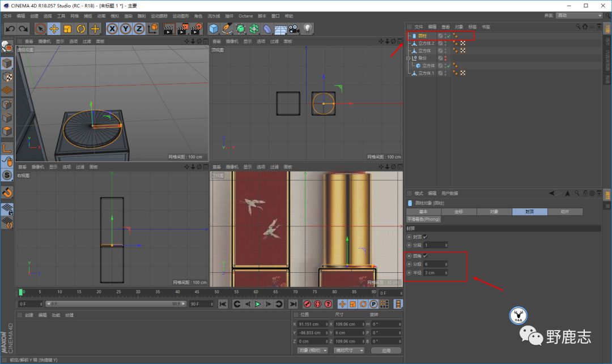Switch to the 坐标 tab in the attributes panel
612x364 pixels.
458,212
